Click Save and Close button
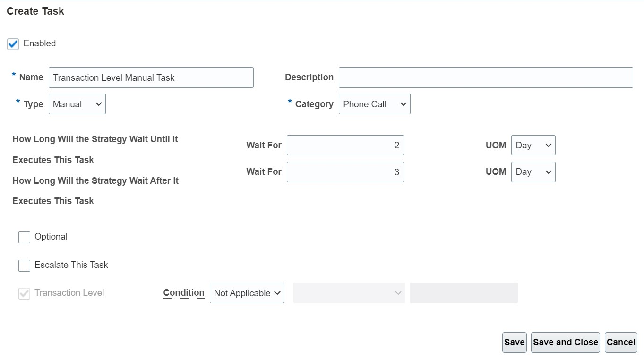This screenshot has height=360, width=644. pos(565,343)
